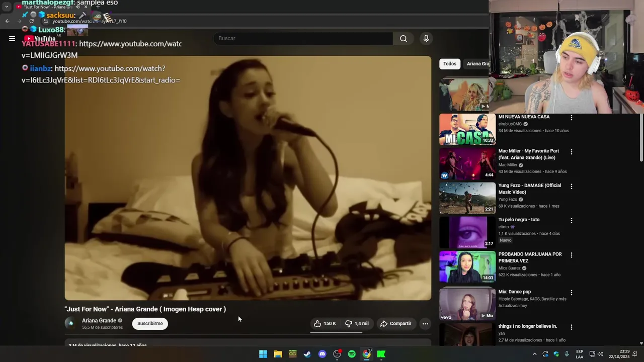Click the magnifier search button
644x362 pixels.
point(404,39)
